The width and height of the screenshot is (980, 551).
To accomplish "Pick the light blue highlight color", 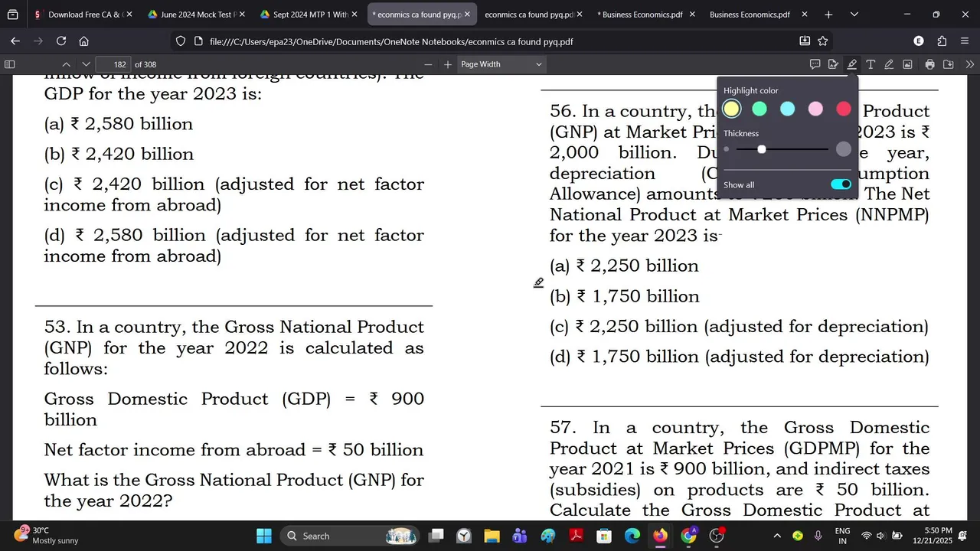I will (788, 109).
